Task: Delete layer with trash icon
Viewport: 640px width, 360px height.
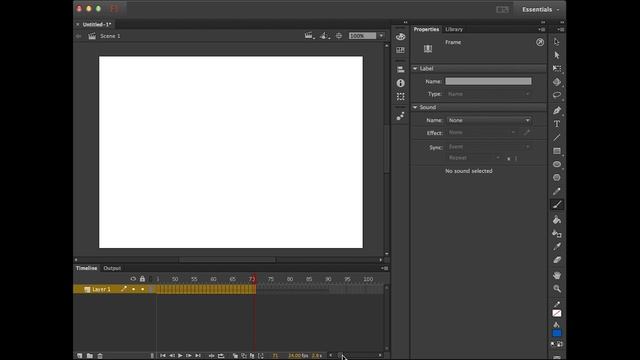Action: 100,356
